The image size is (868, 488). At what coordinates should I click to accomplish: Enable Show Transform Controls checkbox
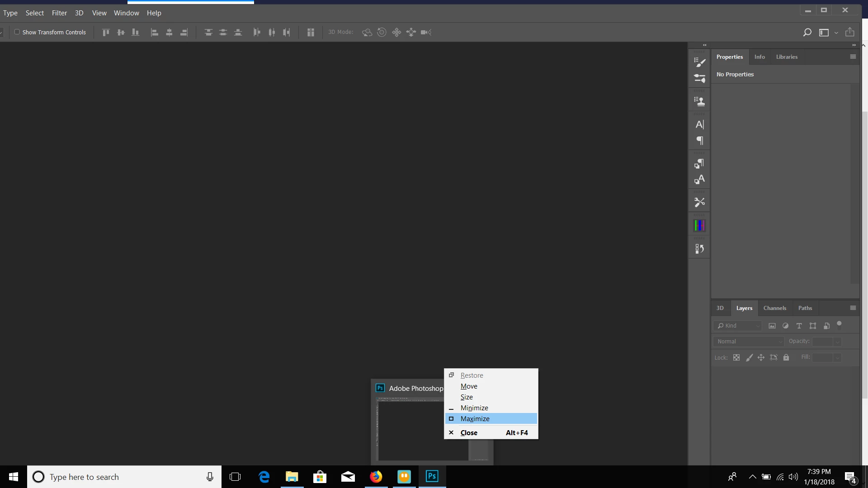(17, 32)
